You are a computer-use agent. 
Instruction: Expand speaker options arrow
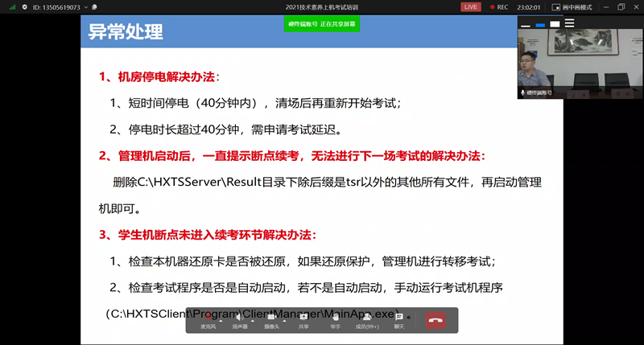pyautogui.click(x=253, y=320)
